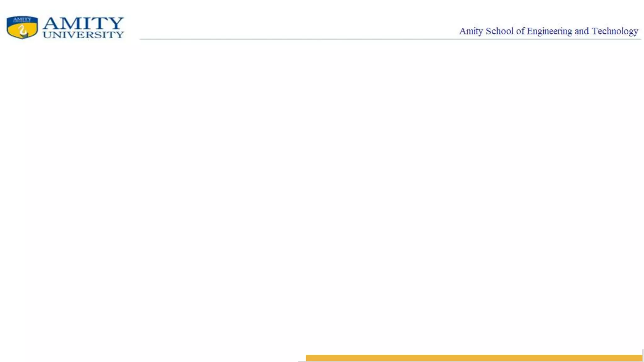Click the word 'of' in the header

point(520,31)
